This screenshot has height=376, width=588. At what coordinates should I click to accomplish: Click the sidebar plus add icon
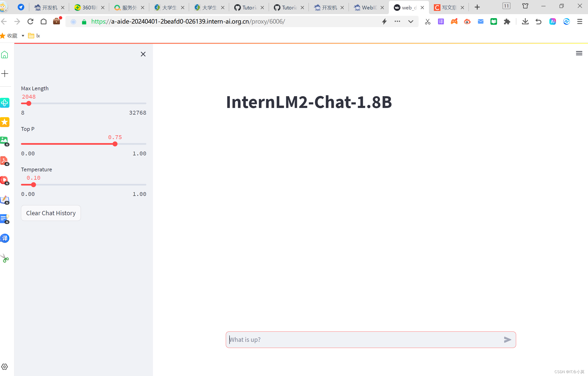[x=5, y=74]
